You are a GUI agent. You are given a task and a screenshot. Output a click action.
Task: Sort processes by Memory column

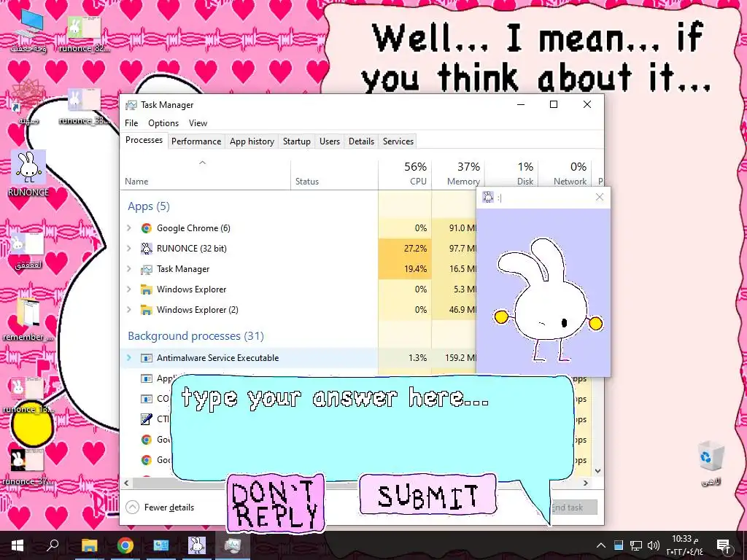click(458, 174)
